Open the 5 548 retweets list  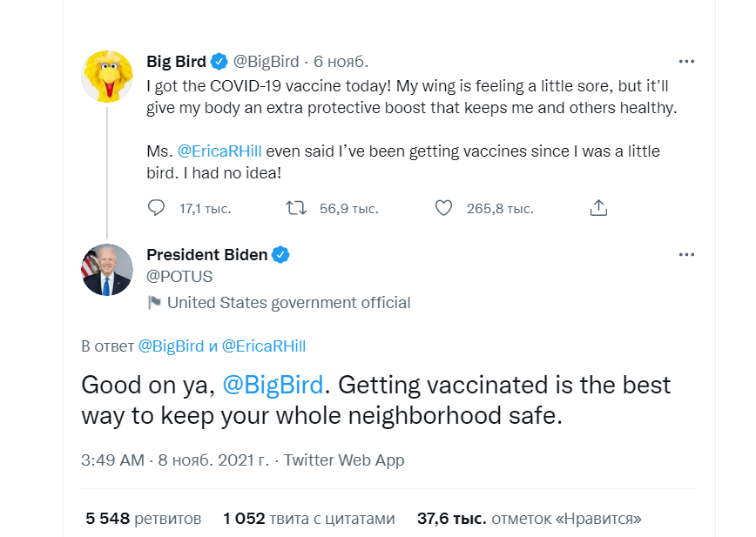(144, 519)
